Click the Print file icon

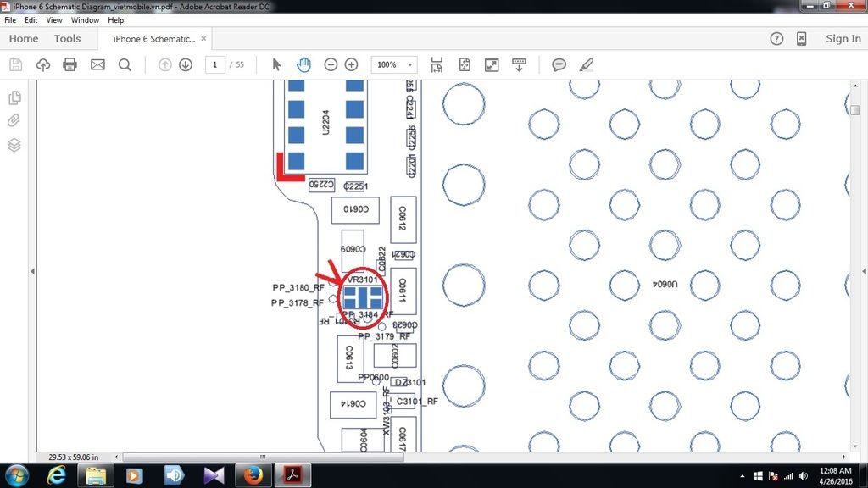[x=70, y=64]
